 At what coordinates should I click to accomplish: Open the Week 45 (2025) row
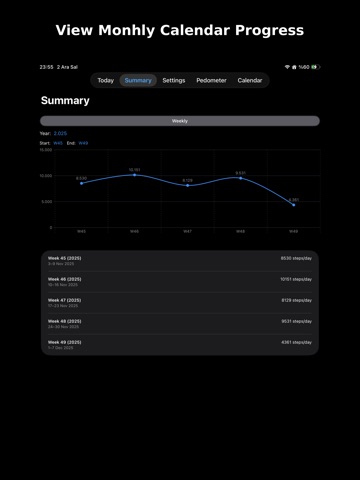(x=180, y=261)
